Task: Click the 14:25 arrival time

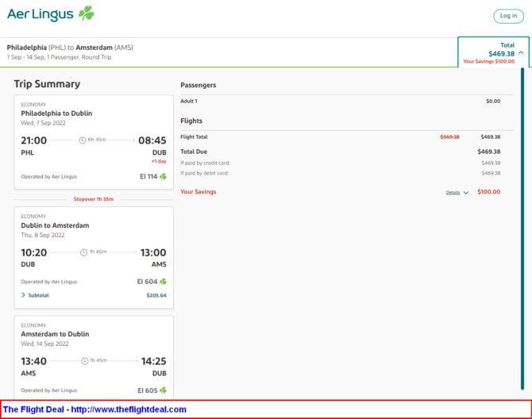Action: pyautogui.click(x=154, y=361)
